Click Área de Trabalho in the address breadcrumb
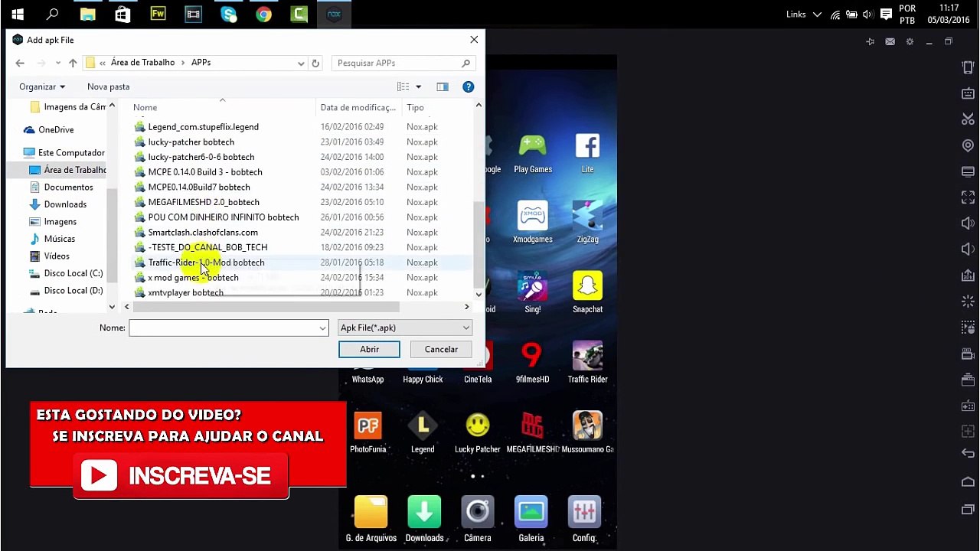Screen dimensions: 980x551 tap(142, 63)
